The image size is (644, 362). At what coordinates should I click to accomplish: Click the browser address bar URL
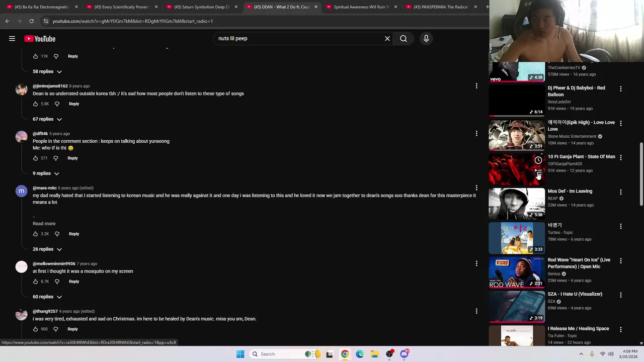[132, 21]
